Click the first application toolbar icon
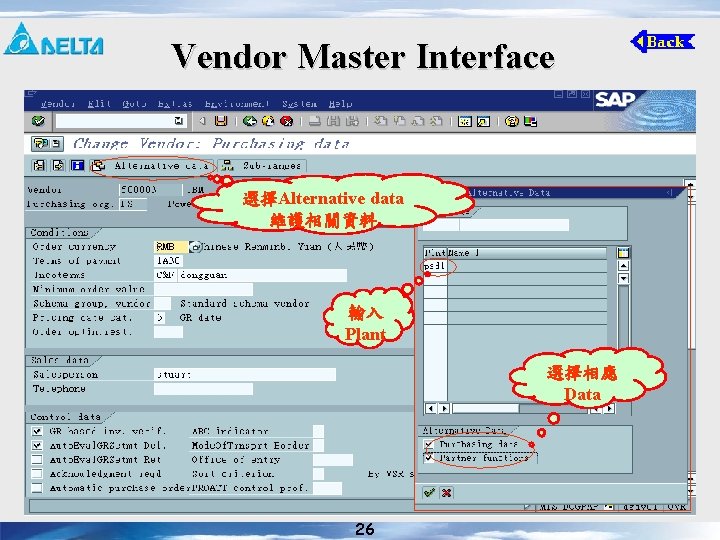The image size is (720, 540). (39, 165)
